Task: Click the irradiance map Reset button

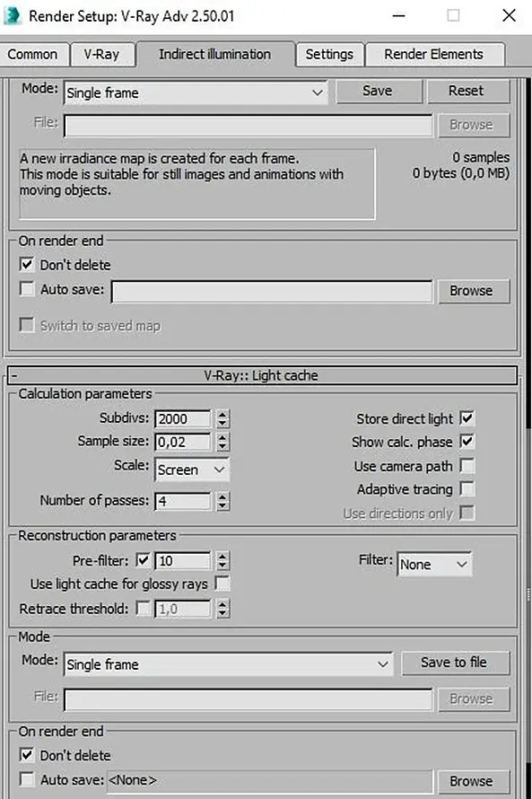Action: pos(467,91)
